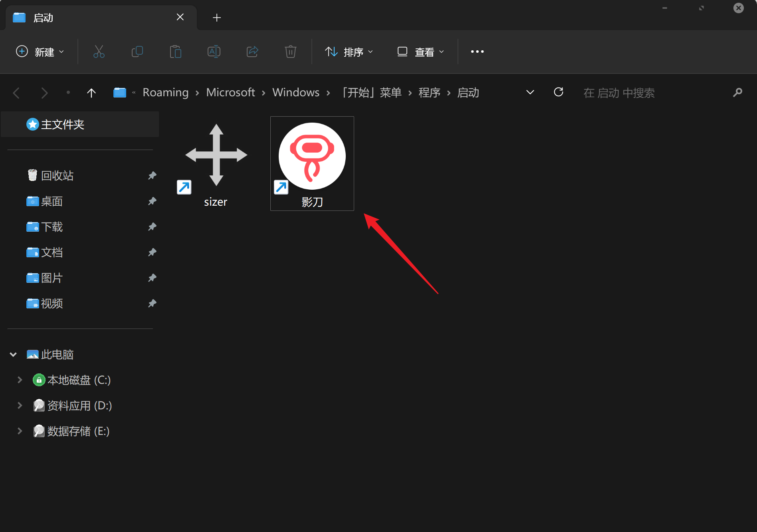Add a new tab
The height and width of the screenshot is (532, 757).
click(217, 18)
